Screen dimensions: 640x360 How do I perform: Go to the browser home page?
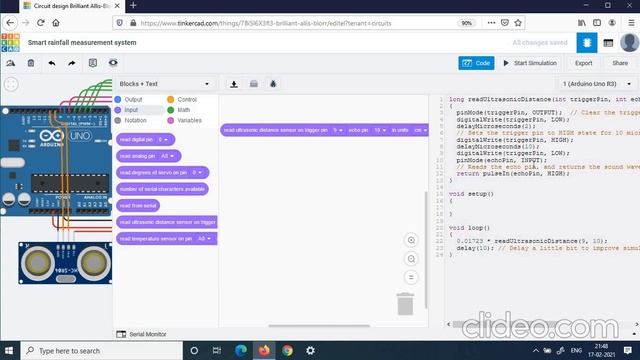(56, 23)
